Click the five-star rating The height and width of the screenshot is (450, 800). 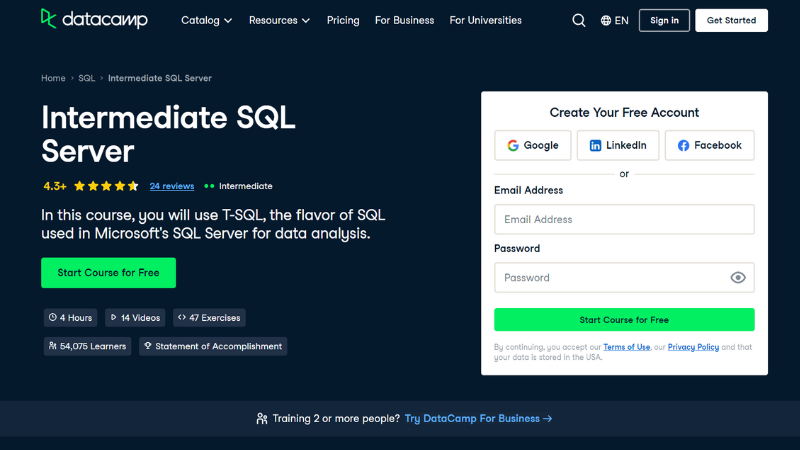click(106, 186)
